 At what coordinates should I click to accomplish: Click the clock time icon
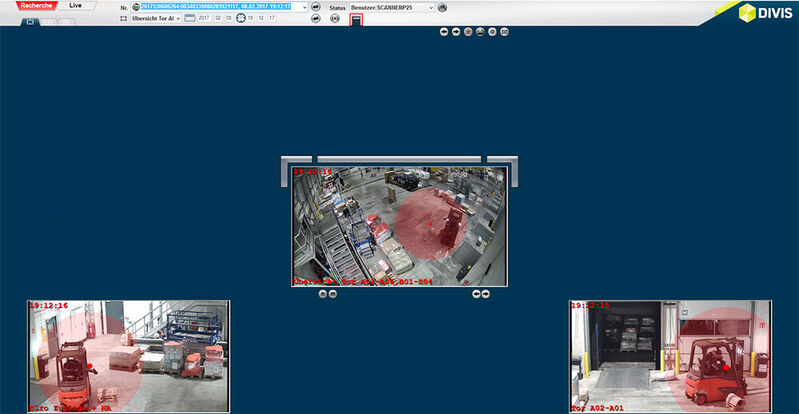(x=241, y=18)
